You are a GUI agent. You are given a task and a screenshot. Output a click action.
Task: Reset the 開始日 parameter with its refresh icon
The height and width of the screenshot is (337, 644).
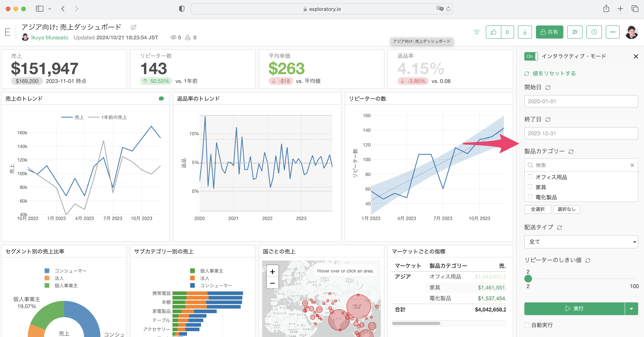tap(548, 87)
